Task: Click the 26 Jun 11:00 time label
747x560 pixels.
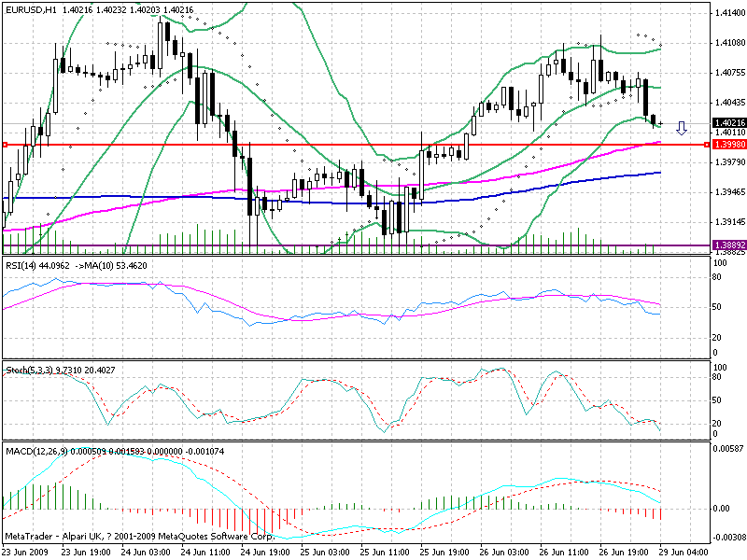Action: pos(564,553)
